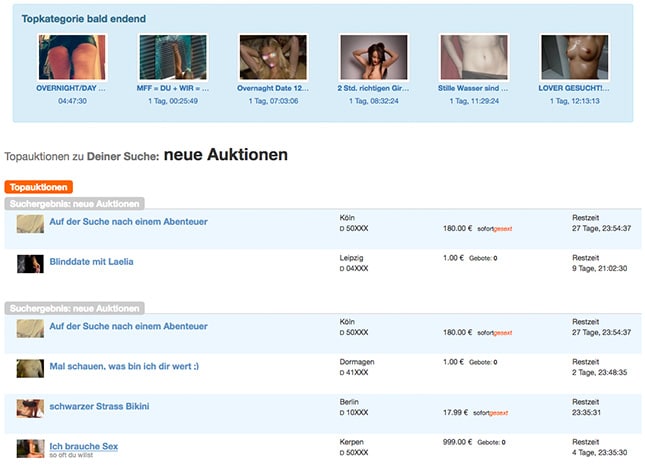Click the thumbnail above "MFF = DU + WIR"
Image resolution: width=645 pixels, height=469 pixels.
(172, 57)
